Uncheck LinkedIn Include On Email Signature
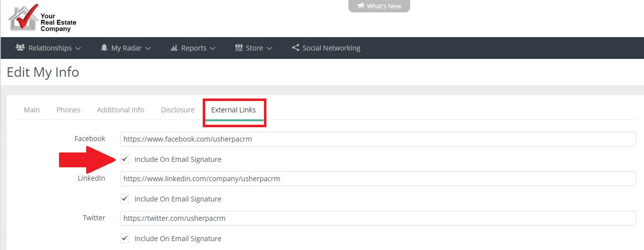644x250 pixels. coord(125,199)
